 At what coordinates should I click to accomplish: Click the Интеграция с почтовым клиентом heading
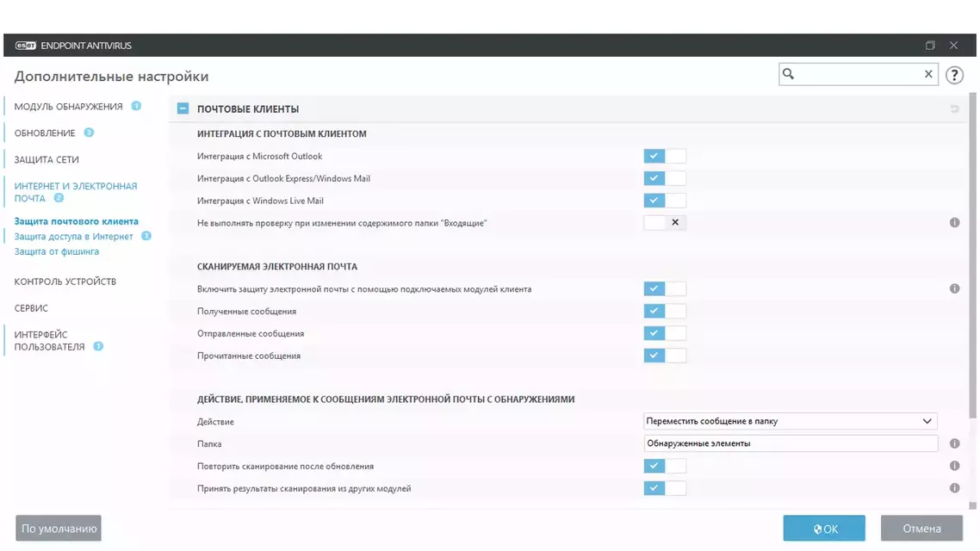click(282, 133)
